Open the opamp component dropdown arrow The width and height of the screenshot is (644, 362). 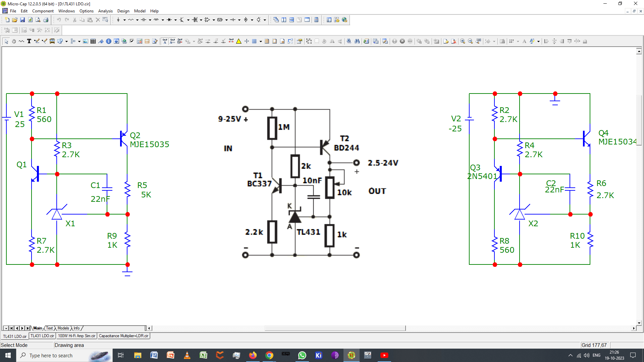pyautogui.click(x=214, y=20)
